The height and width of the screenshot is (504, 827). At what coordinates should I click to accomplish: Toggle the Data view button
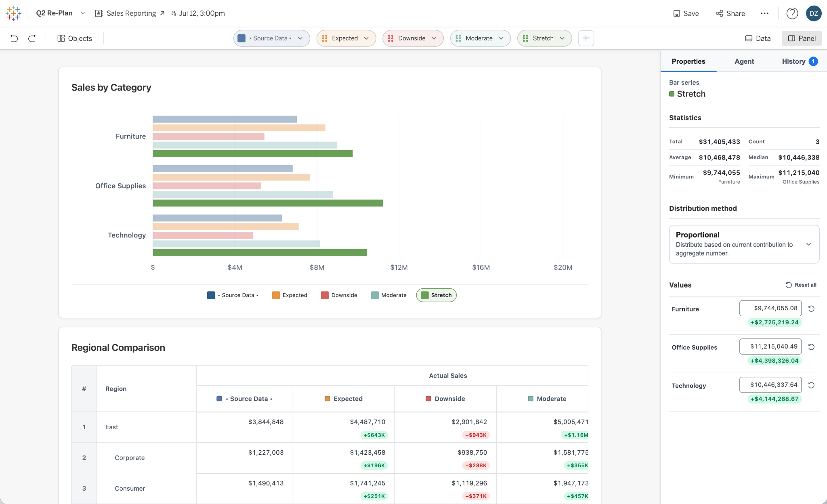(x=758, y=38)
